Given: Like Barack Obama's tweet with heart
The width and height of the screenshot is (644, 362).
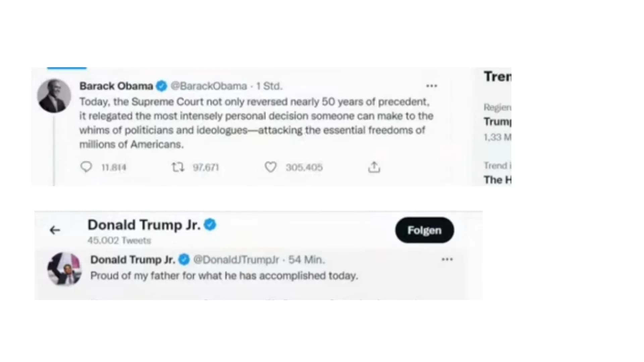Looking at the screenshot, I should click(270, 167).
